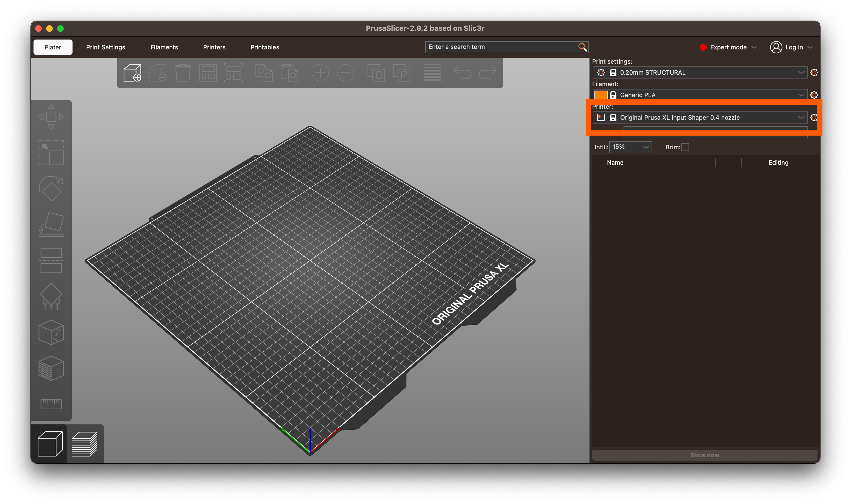
Task: Click the Delete selected object icon
Action: click(158, 73)
